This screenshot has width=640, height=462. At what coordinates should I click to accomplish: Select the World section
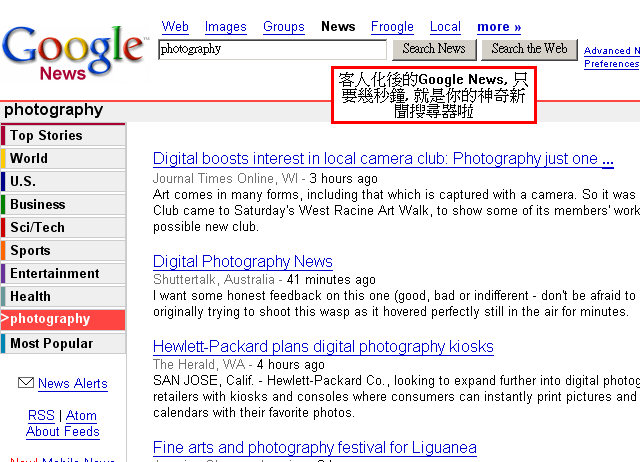pyautogui.click(x=63, y=158)
